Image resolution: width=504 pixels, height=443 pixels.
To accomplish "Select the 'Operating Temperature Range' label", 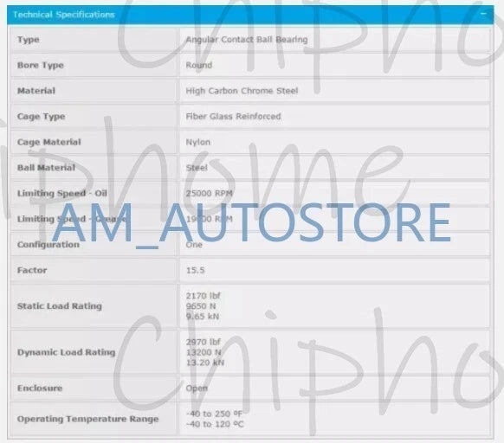I will point(88,419).
